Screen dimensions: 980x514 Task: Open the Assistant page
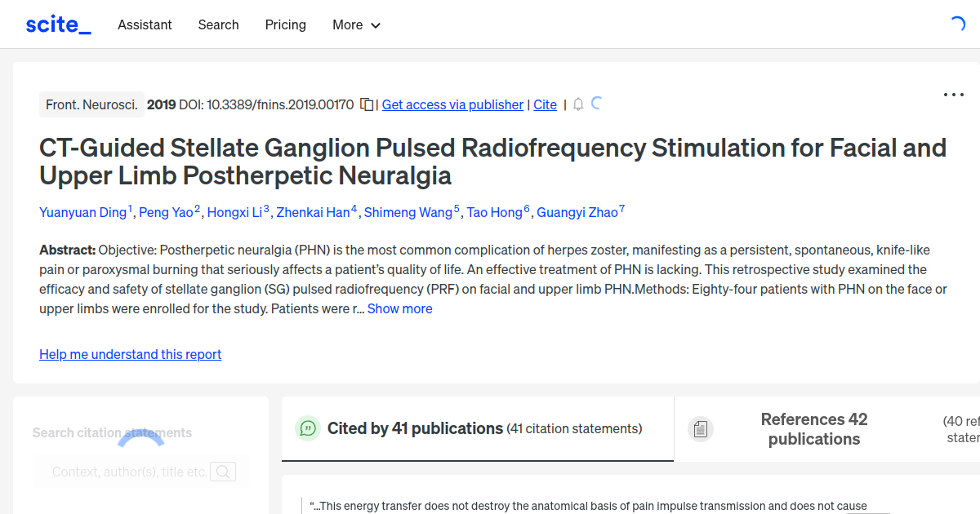[145, 25]
